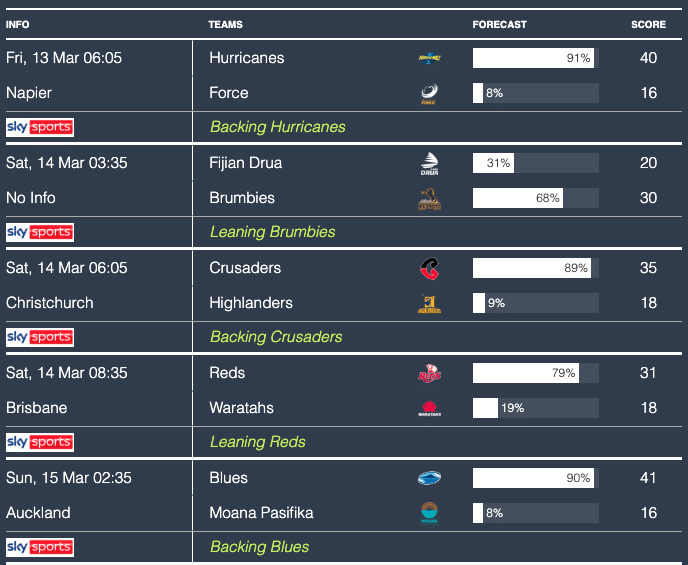Image resolution: width=688 pixels, height=565 pixels.
Task: Open Sky Sports badge under Napier match
Action: pos(40,127)
